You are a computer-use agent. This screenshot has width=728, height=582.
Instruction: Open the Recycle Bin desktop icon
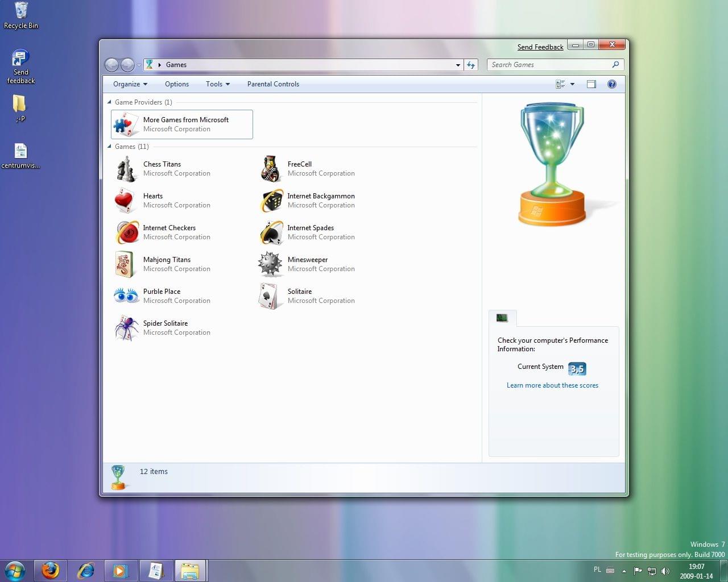pos(21,15)
